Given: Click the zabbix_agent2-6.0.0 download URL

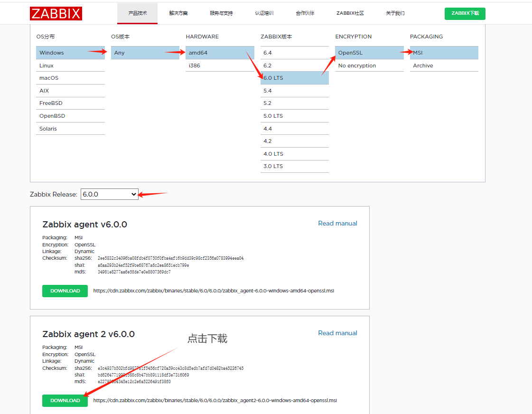Looking at the screenshot, I should (215, 400).
